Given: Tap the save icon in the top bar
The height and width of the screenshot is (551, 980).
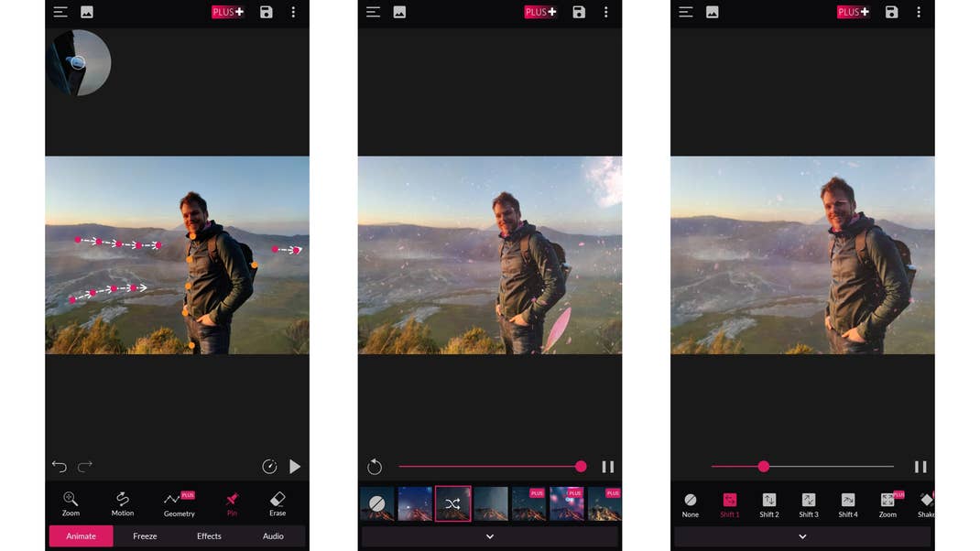Looking at the screenshot, I should pos(266,12).
